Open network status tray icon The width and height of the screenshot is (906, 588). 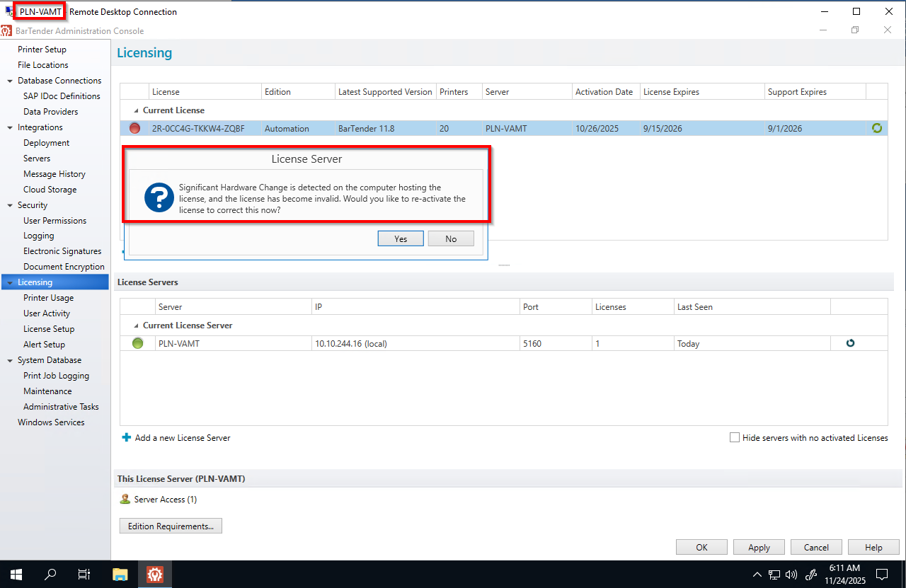[x=775, y=575]
